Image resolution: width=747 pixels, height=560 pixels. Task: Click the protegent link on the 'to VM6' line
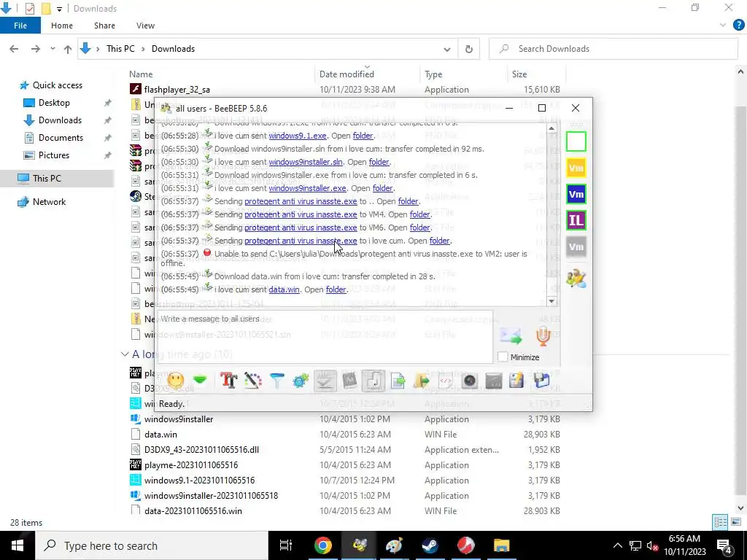[x=301, y=227]
